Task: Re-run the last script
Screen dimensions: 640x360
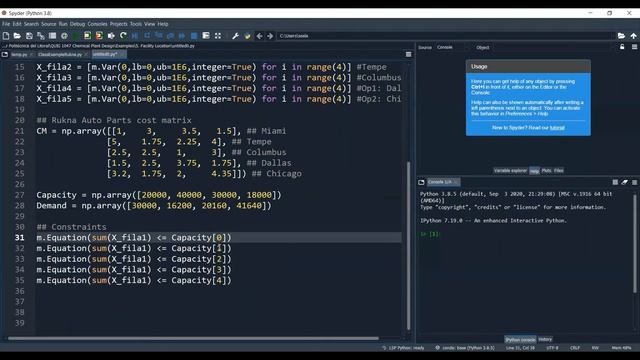Action: click(x=123, y=36)
